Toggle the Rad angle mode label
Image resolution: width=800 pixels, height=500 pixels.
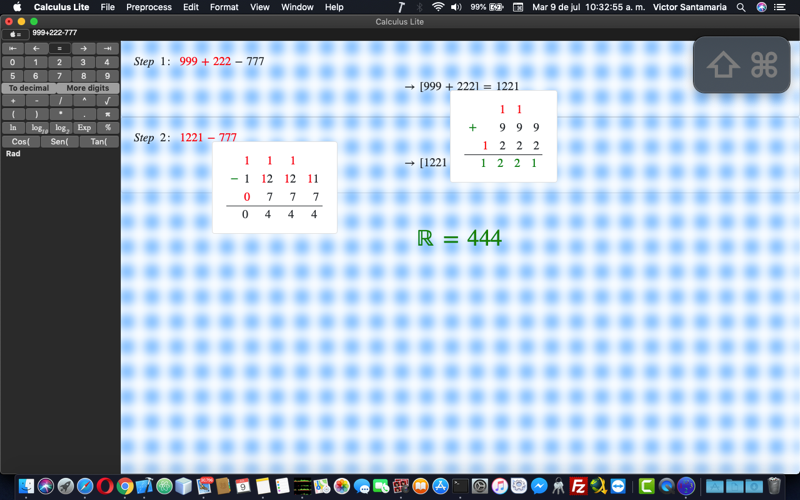[13, 154]
